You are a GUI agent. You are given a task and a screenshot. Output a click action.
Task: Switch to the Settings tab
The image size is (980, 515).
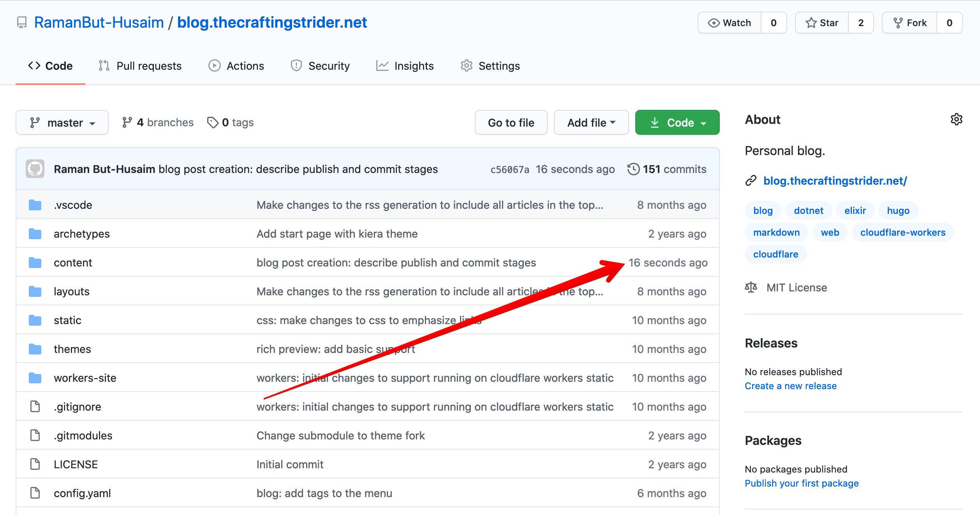tap(490, 66)
